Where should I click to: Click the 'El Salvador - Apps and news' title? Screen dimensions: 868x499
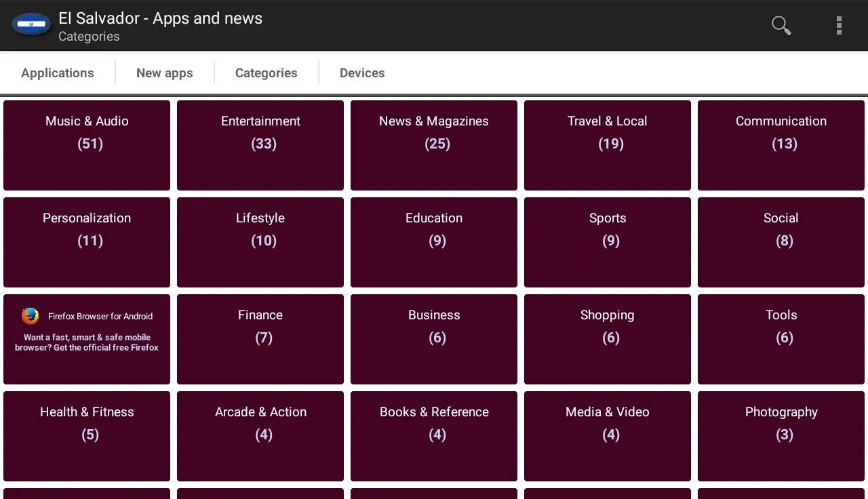pos(160,18)
